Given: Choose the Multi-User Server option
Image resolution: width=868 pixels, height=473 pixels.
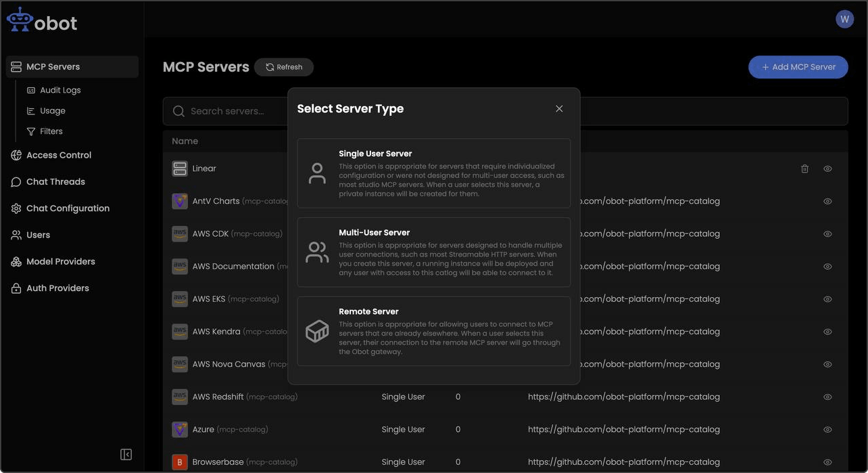Looking at the screenshot, I should coord(433,252).
